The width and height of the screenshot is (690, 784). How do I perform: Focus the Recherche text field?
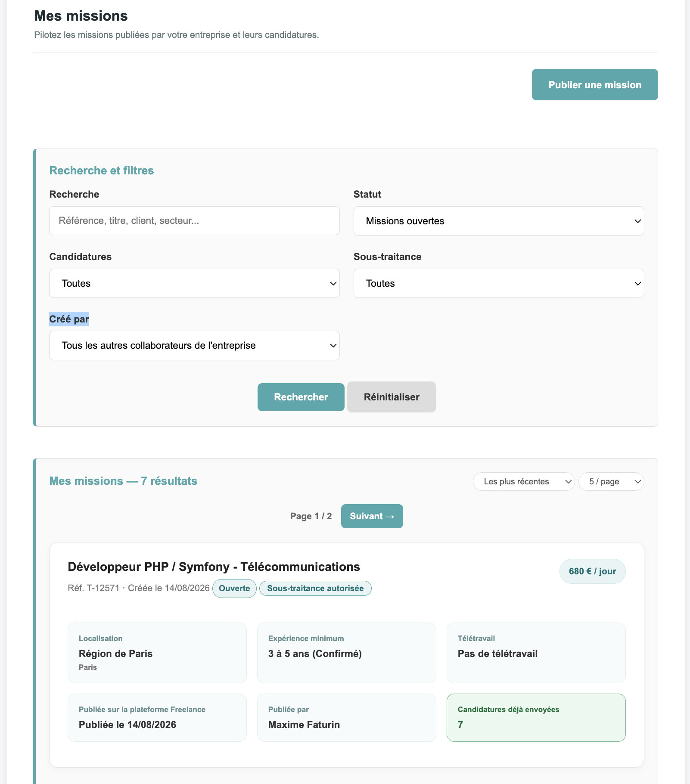pos(194,220)
